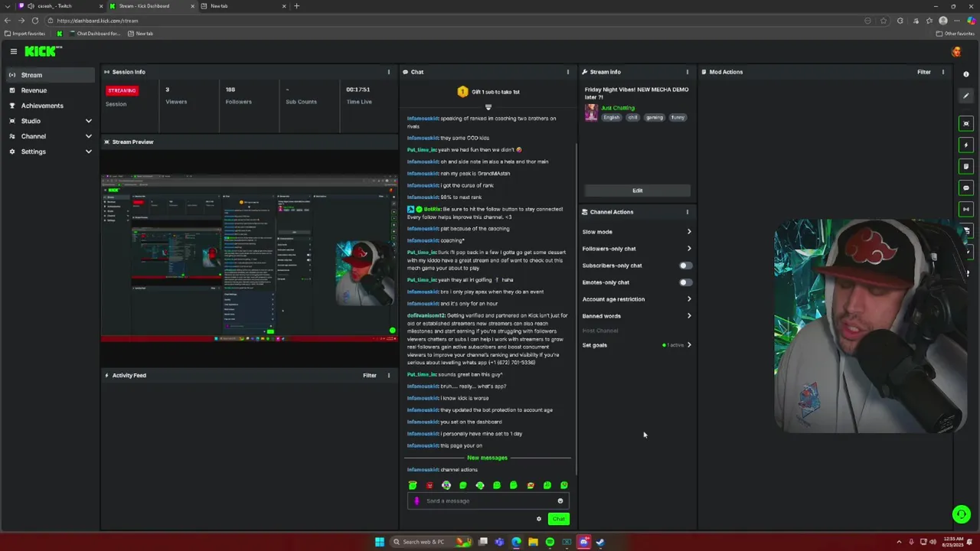Screen dimensions: 980x551
Task: Toggle Emotes-only chat switch
Action: pyautogui.click(x=685, y=282)
